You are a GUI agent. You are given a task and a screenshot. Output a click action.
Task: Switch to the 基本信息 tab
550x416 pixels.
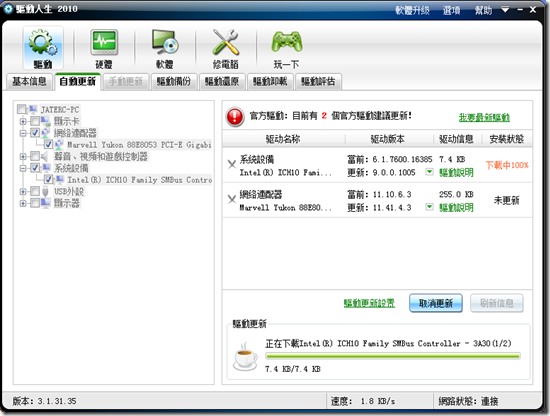click(x=29, y=81)
